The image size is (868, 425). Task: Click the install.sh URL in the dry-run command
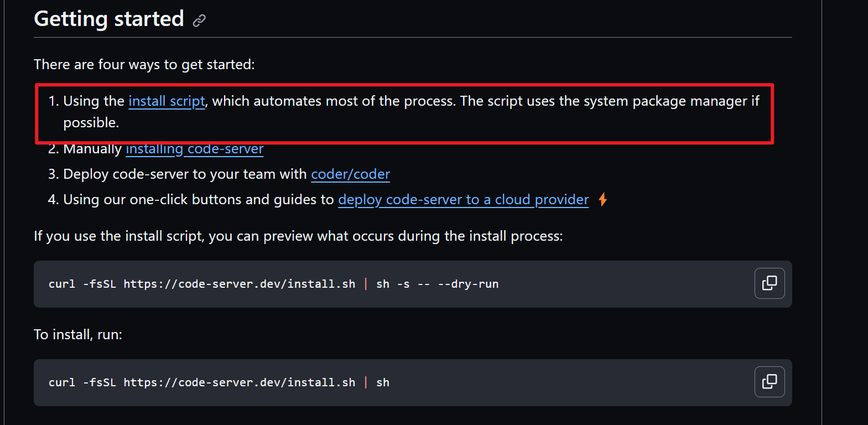click(x=239, y=284)
